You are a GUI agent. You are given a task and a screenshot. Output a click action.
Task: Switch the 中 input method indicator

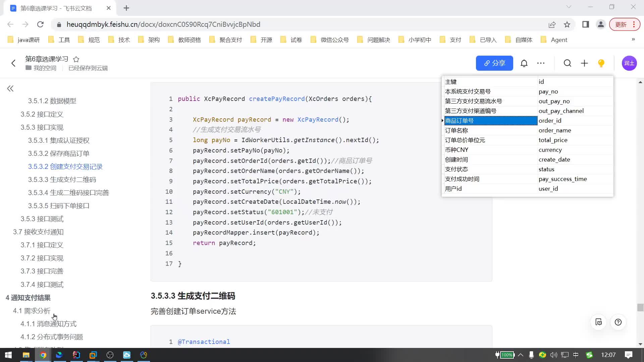click(576, 355)
